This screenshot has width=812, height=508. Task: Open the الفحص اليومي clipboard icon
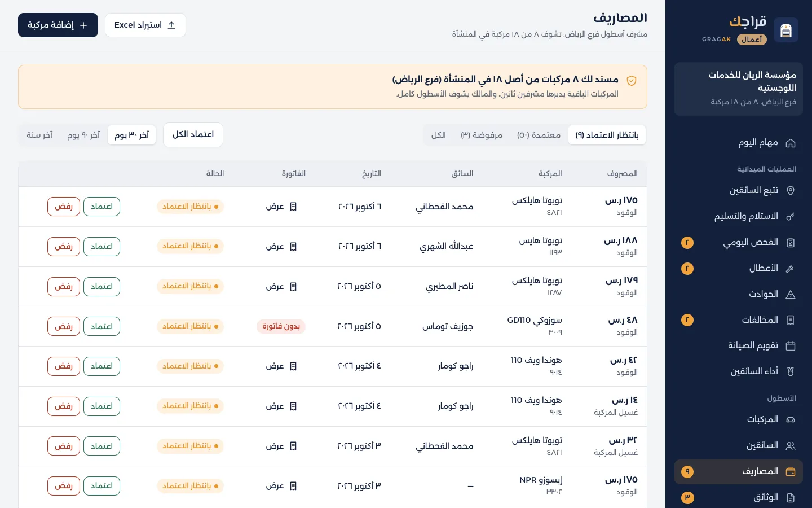[791, 243]
